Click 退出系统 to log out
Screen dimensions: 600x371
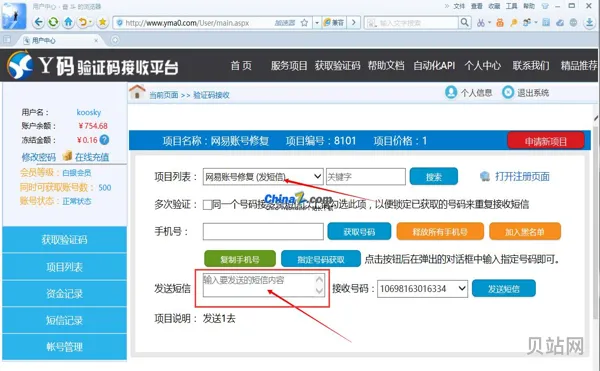[x=525, y=93]
